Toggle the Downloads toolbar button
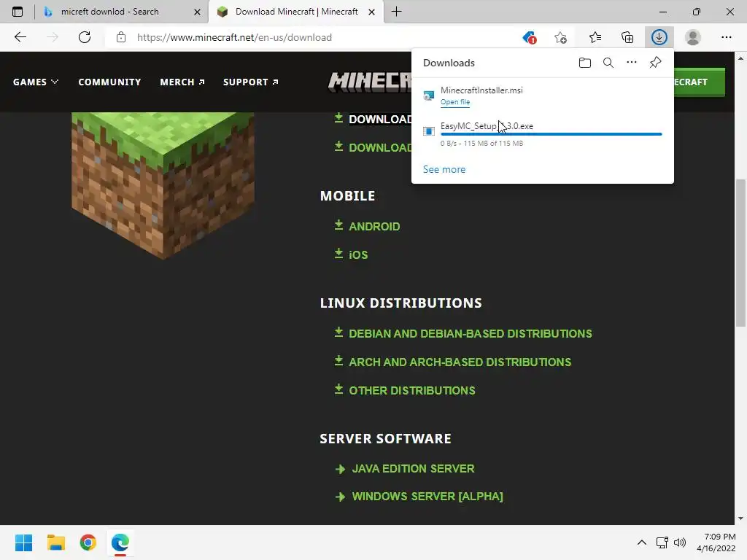Screen dimensions: 747x560 (659, 37)
